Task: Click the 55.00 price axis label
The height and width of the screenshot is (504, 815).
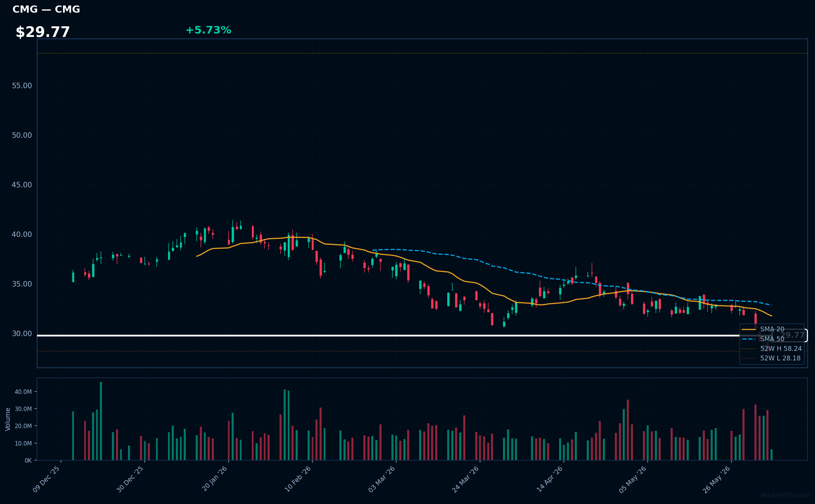Action: tap(22, 85)
